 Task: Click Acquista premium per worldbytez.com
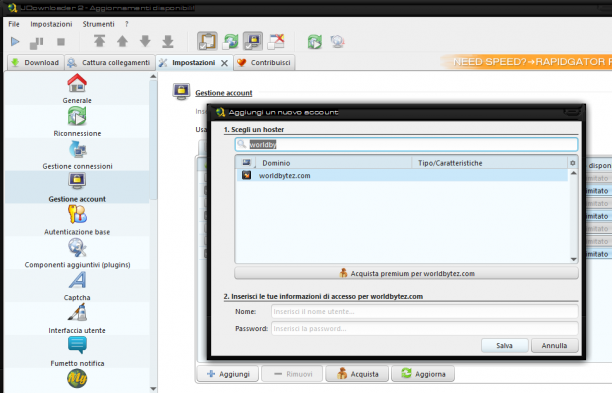coord(406,273)
